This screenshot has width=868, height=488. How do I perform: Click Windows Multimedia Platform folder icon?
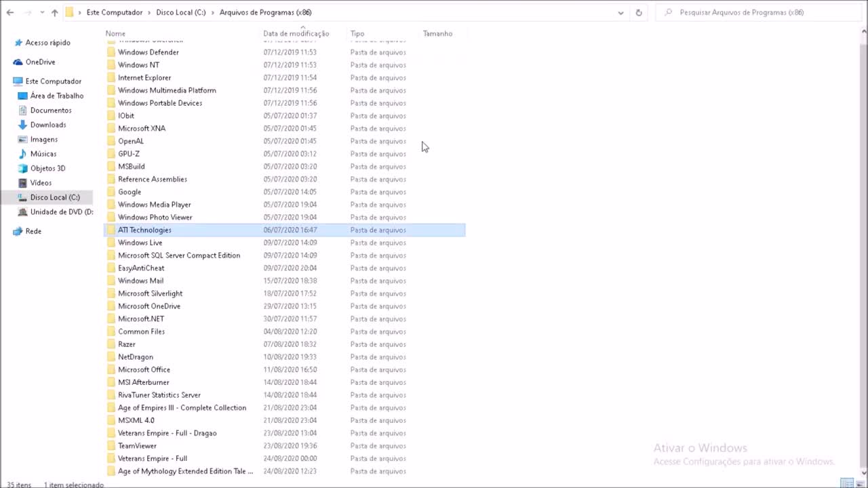112,90
